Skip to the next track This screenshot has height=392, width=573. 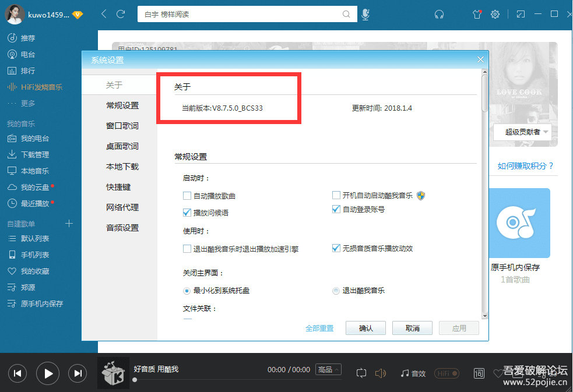78,373
